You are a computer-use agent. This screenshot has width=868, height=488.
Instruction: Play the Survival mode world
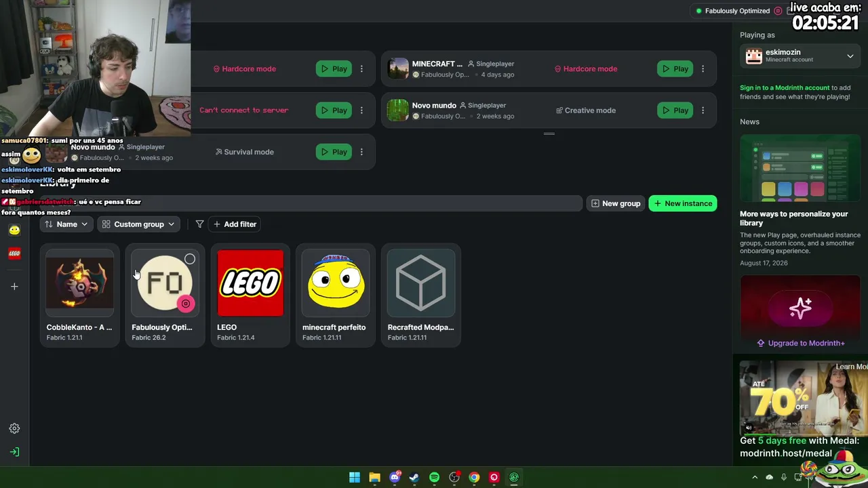pyautogui.click(x=334, y=152)
